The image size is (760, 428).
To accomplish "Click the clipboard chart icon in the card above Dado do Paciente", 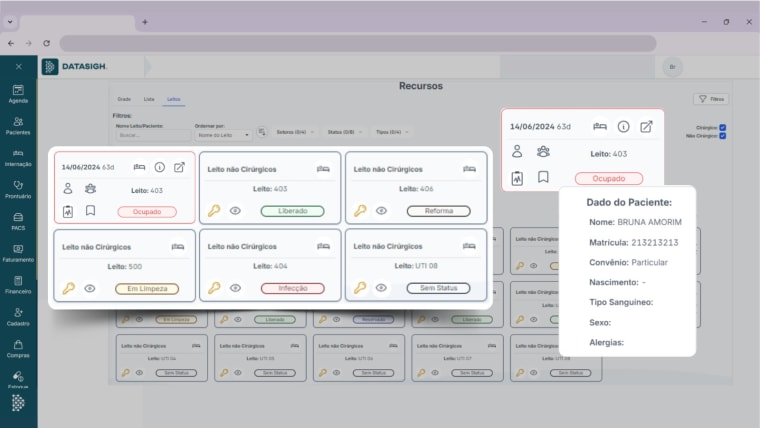I will pos(517,178).
